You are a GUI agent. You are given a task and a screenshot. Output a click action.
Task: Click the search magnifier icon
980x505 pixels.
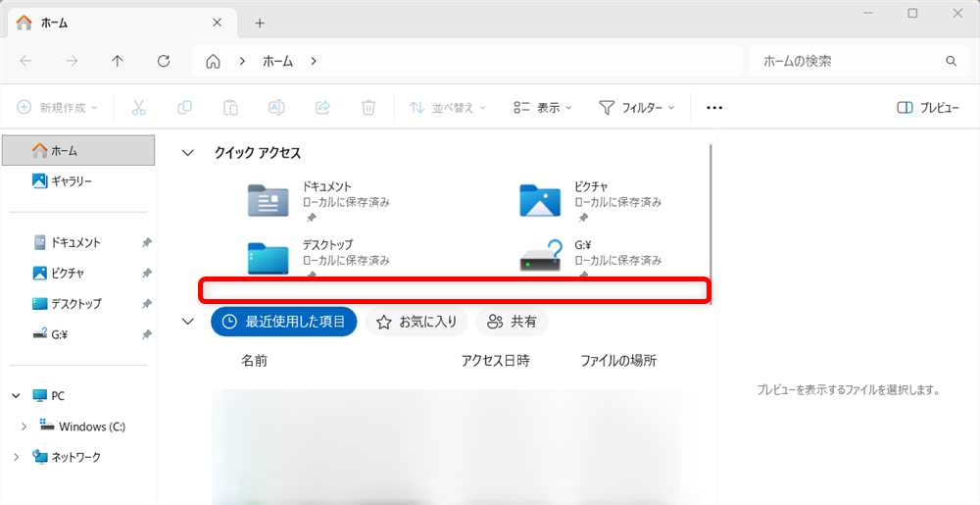(x=952, y=61)
